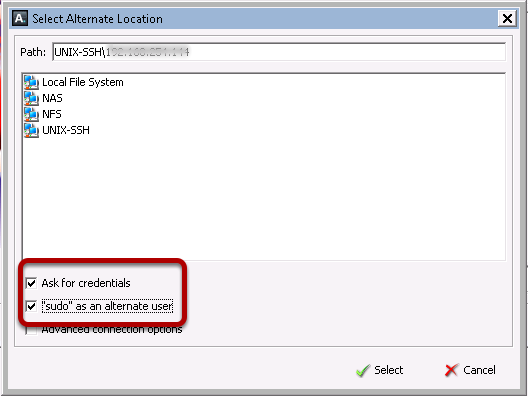528x396 pixels.
Task: Choose the NAS location entry
Action: tap(43, 98)
